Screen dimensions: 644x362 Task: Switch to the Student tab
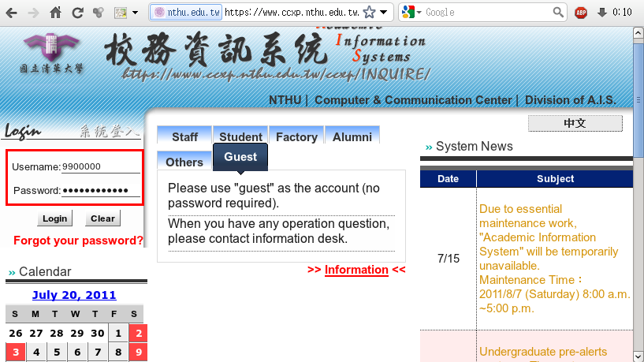240,136
